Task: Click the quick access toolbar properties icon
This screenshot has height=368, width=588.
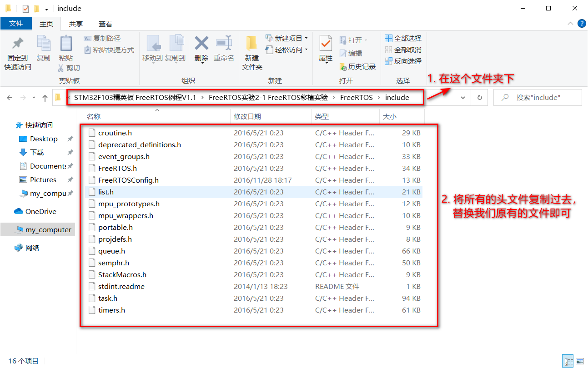Action: coord(25,8)
